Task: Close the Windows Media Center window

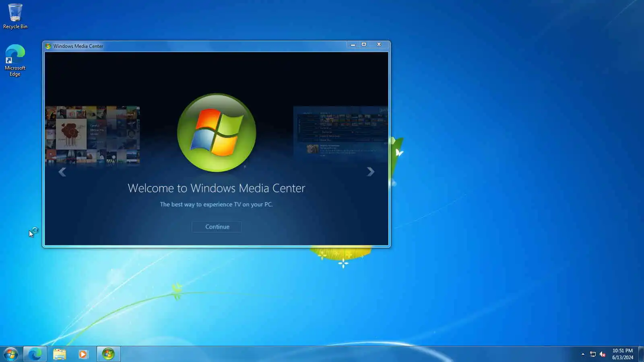Action: pyautogui.click(x=379, y=45)
